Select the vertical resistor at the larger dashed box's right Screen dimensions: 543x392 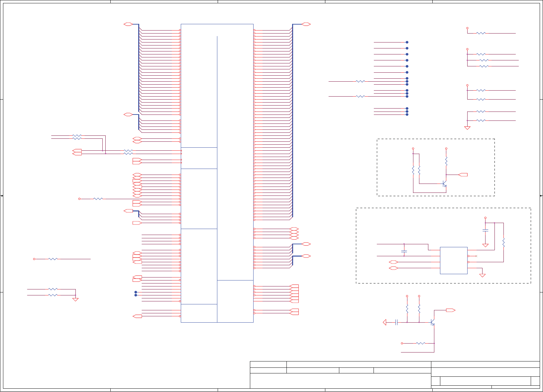[x=503, y=242]
